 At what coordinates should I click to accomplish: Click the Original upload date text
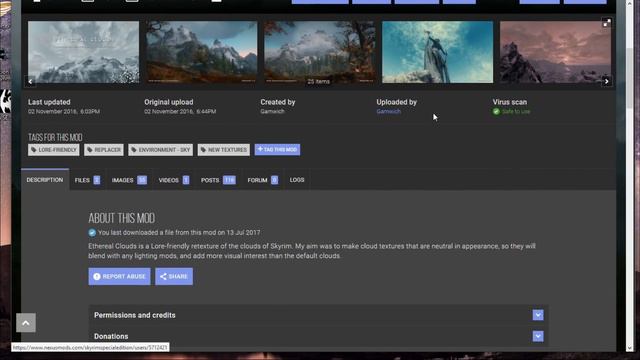pyautogui.click(x=180, y=111)
